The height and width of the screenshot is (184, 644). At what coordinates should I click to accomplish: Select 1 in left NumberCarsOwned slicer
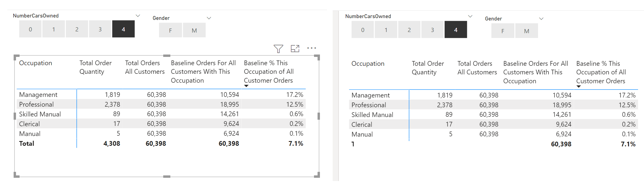pos(54,29)
